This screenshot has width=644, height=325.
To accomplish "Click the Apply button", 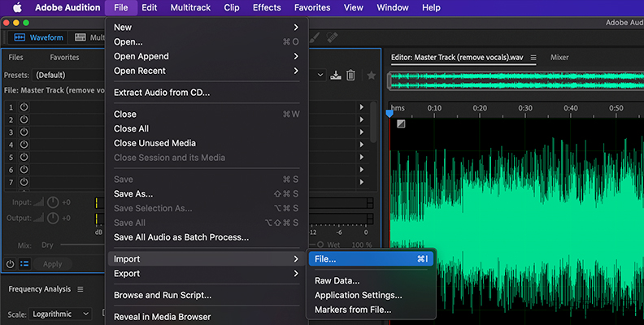I will point(53,264).
